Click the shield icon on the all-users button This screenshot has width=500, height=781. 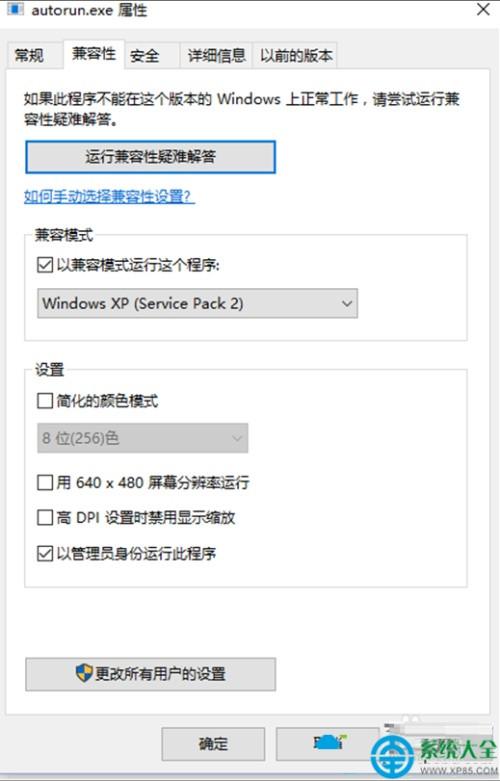[84, 673]
